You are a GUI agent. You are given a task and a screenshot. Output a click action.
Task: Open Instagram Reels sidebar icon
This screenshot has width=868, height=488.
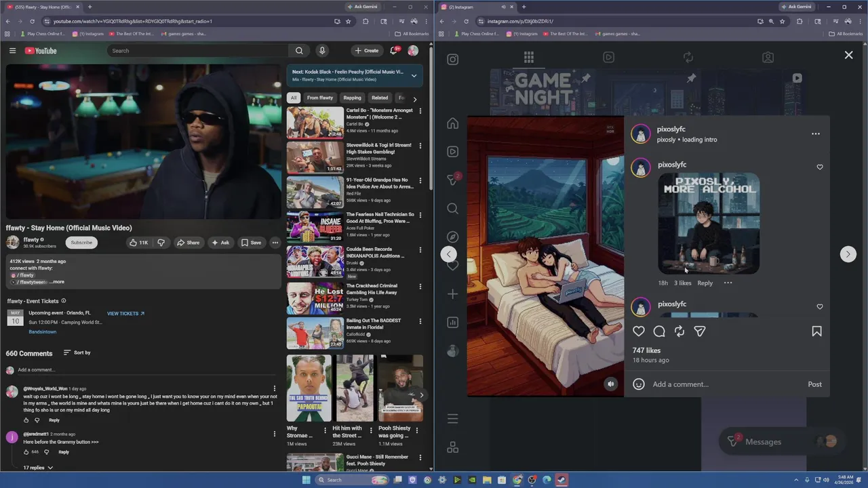click(453, 152)
